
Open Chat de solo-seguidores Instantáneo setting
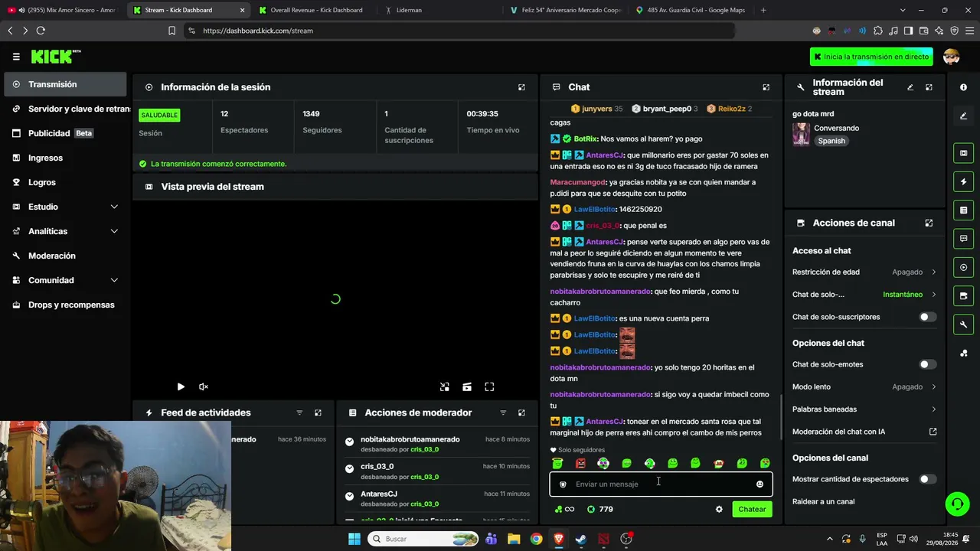pos(864,295)
